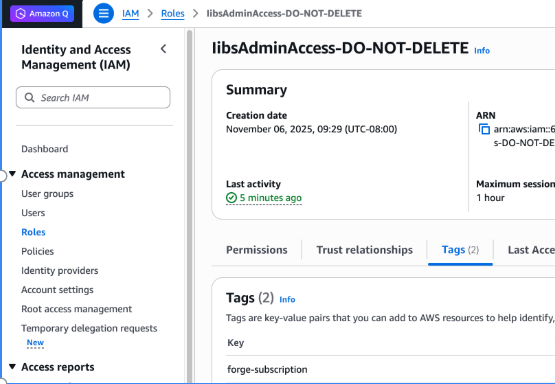Open User groups in sidebar
Viewport: 555px width, 384px height.
47,194
